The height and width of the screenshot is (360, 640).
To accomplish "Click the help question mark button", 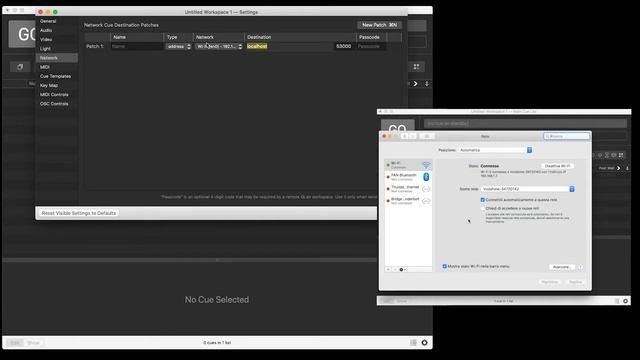I will click(x=580, y=267).
